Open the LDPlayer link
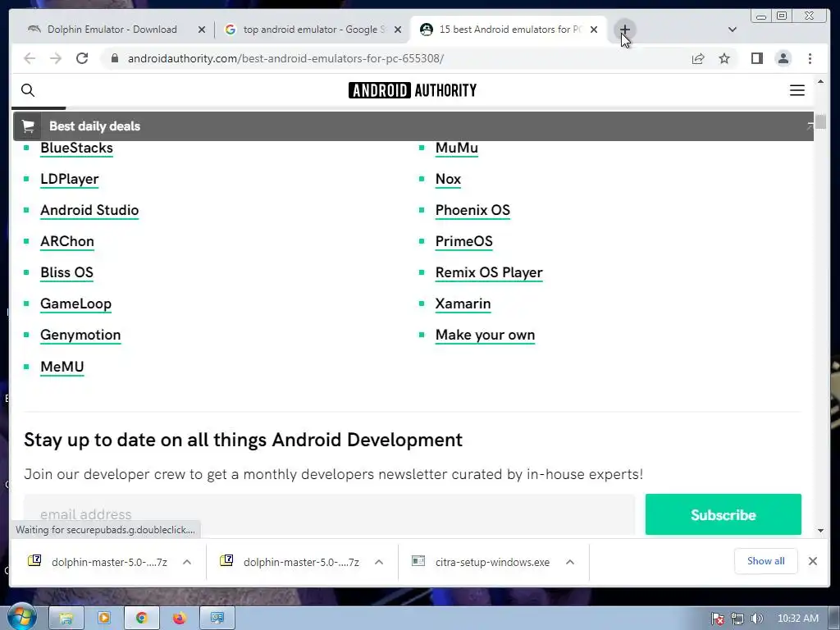840x630 pixels. click(70, 180)
